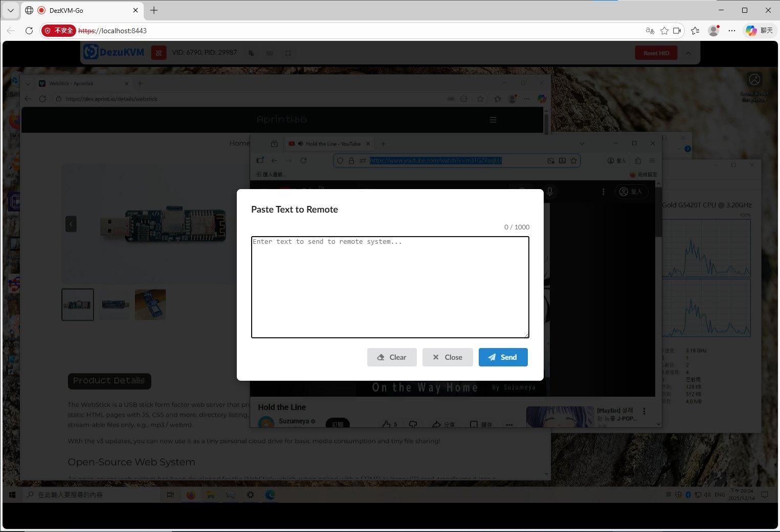Click the Paste Text textarea
The image size is (780, 532).
click(390, 287)
